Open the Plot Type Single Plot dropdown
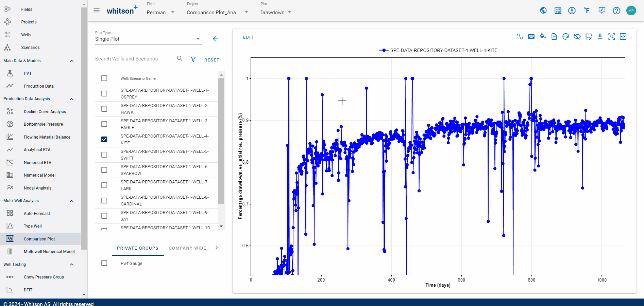644x306 pixels. pos(148,39)
